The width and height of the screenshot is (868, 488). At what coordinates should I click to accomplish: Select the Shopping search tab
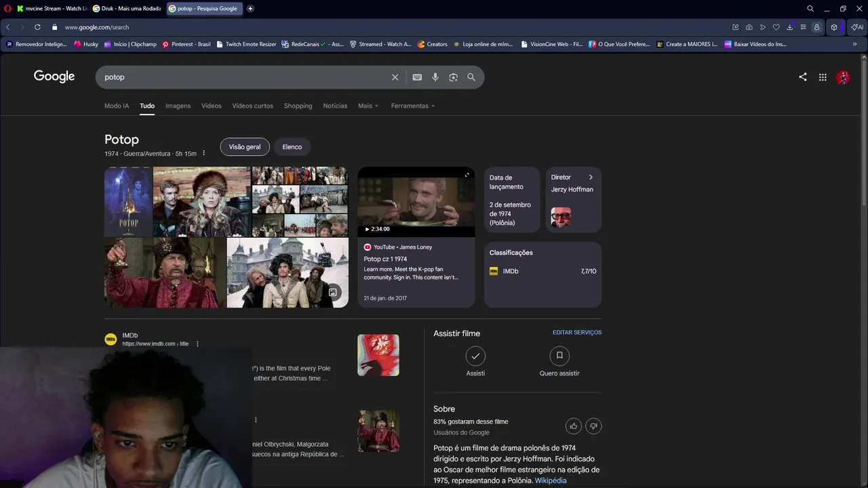tap(298, 106)
